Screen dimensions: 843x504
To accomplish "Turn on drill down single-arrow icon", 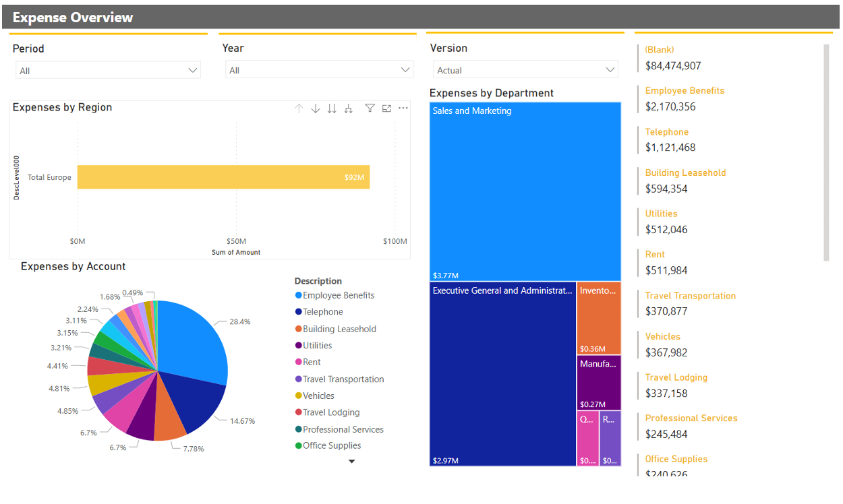I will [x=315, y=108].
